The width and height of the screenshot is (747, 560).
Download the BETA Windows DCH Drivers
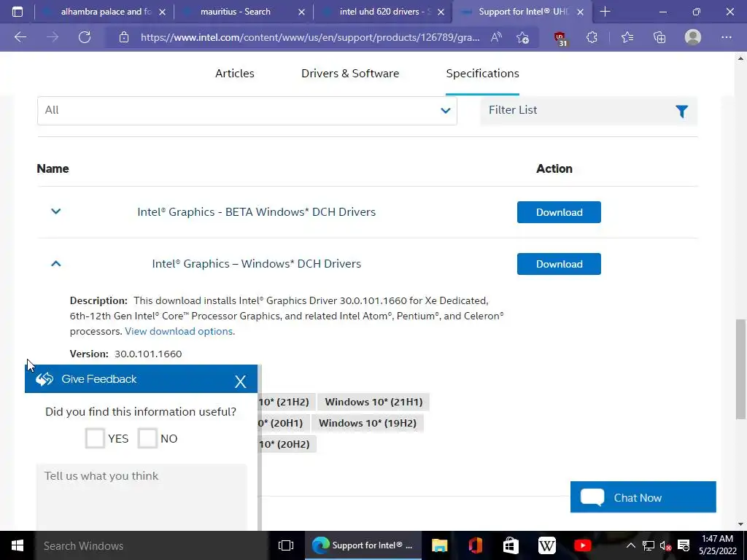[x=559, y=212]
